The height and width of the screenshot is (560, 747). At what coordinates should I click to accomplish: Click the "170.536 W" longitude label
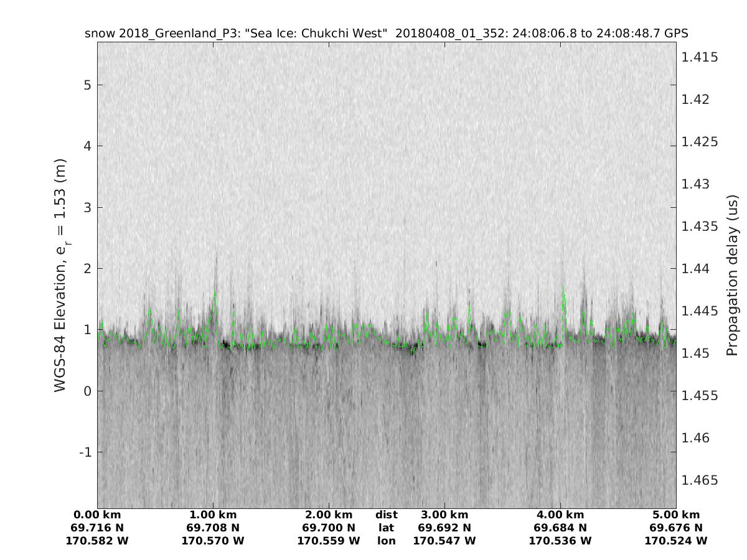click(x=560, y=541)
